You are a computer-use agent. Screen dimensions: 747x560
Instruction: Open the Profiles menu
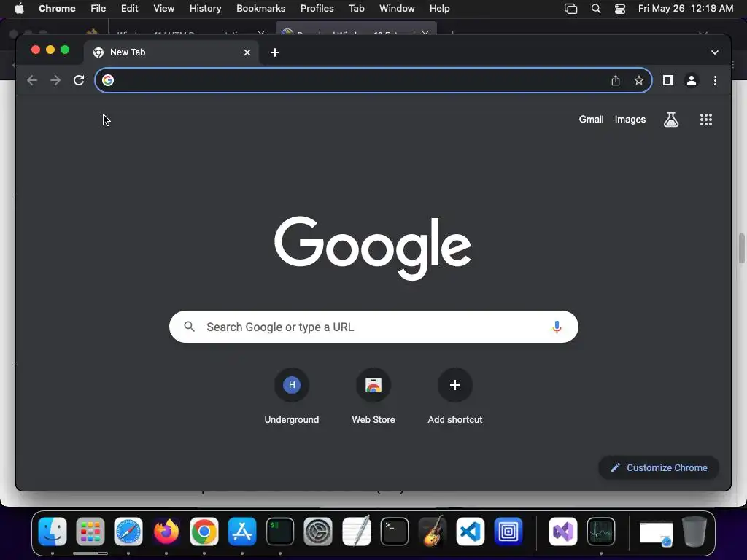pyautogui.click(x=317, y=9)
